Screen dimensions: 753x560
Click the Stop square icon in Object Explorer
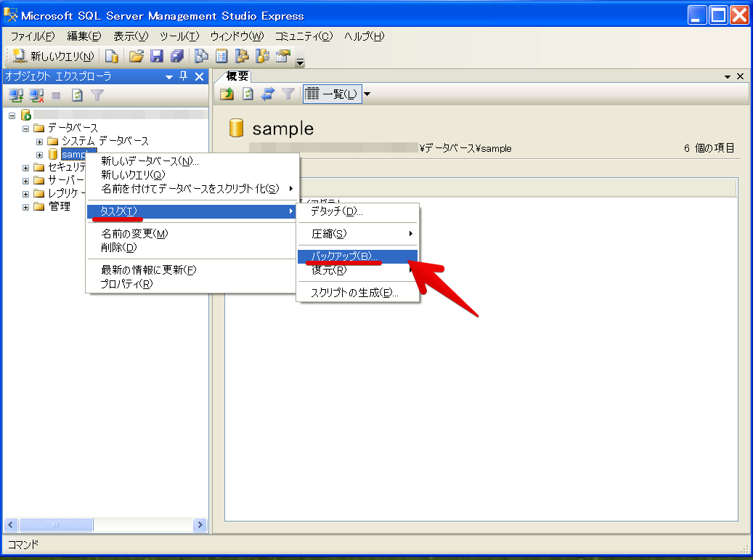[x=56, y=96]
